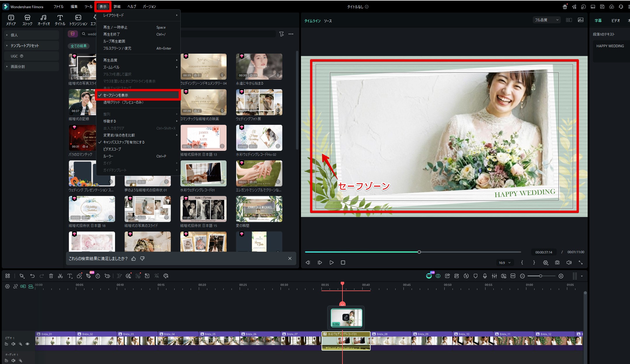Expand the 再生品質 submenu
The width and height of the screenshot is (630, 364).
click(x=138, y=60)
